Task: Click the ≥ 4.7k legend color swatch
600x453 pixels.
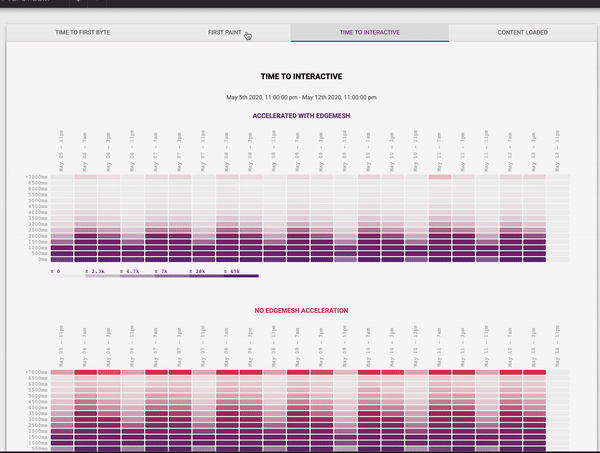Action: pyautogui.click(x=137, y=276)
